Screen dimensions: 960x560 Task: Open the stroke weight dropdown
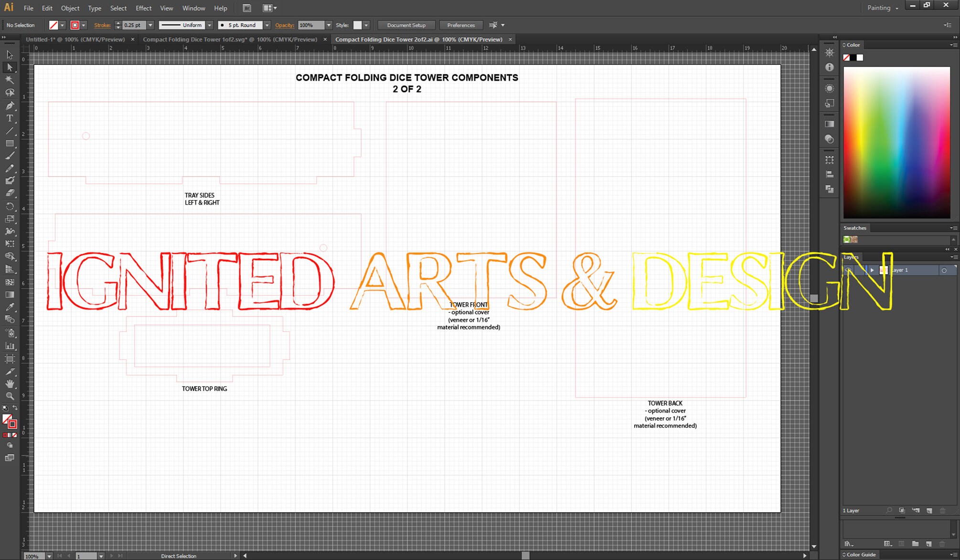[x=150, y=25]
